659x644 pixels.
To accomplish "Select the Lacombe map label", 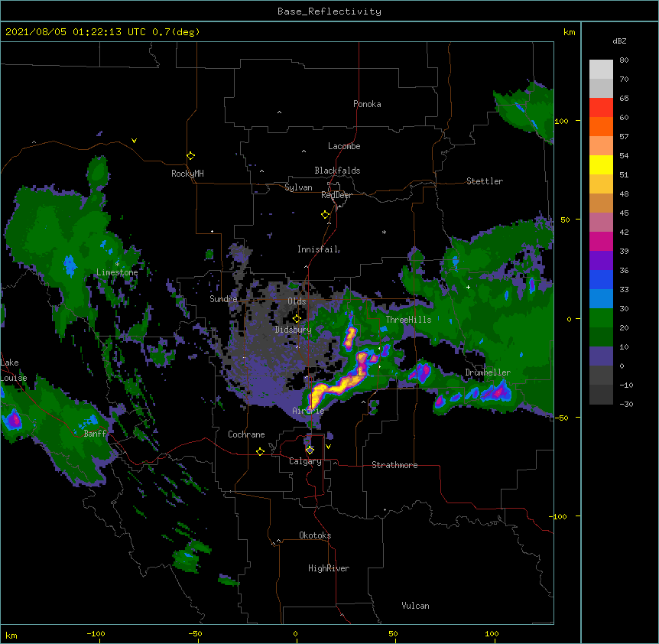I will (344, 146).
